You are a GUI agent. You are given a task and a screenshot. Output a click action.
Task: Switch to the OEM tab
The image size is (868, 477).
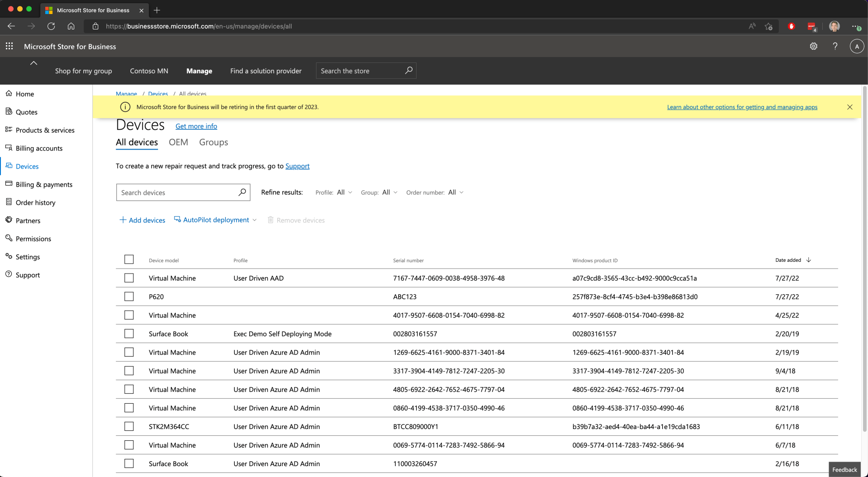(178, 142)
